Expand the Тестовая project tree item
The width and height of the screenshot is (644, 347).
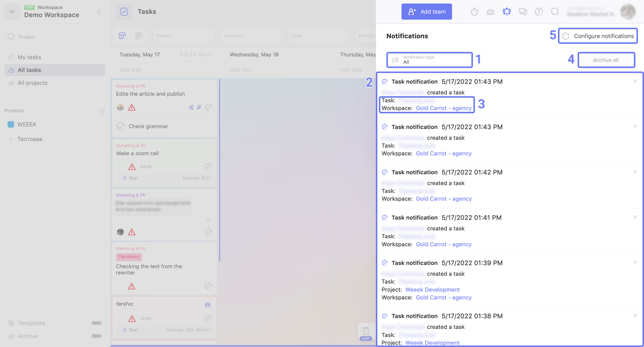tap(11, 139)
